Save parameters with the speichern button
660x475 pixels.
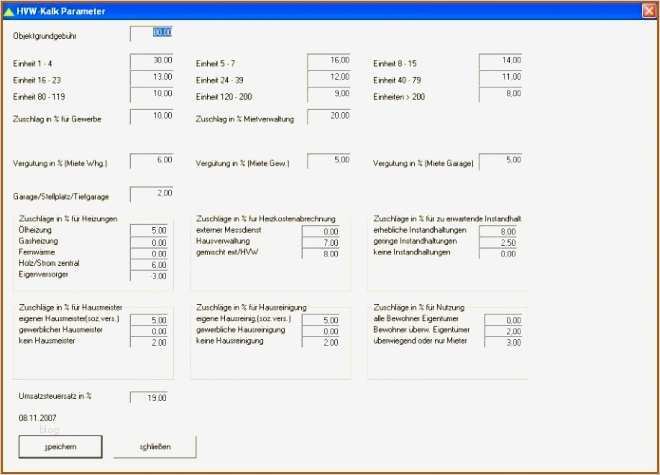tap(61, 446)
